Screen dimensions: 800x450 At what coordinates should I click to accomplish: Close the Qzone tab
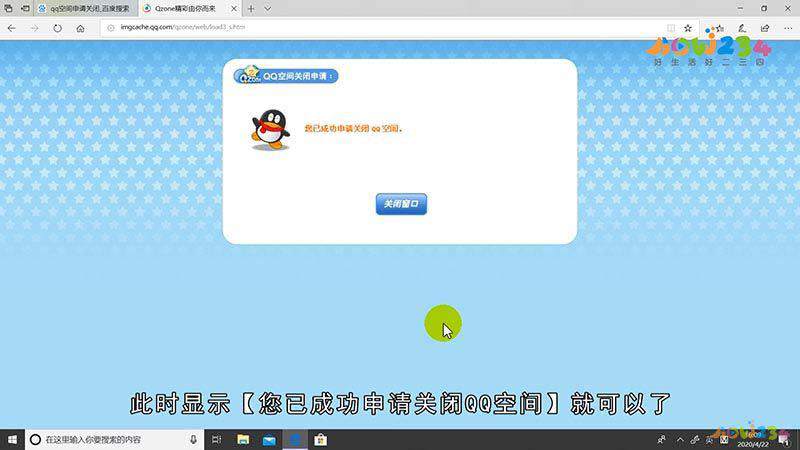234,9
